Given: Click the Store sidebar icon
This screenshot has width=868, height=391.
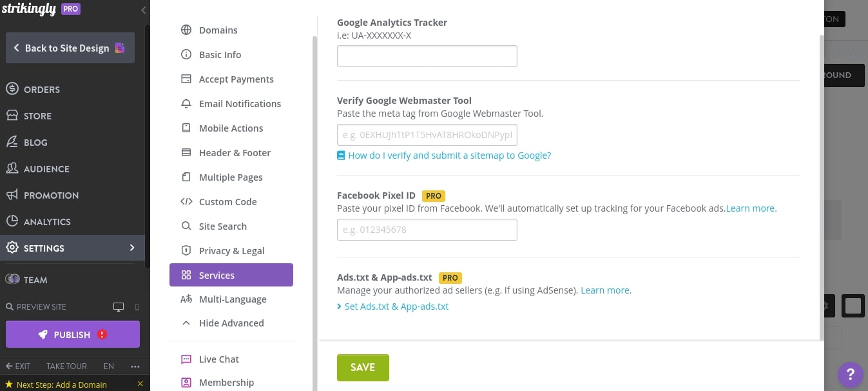Looking at the screenshot, I should click(13, 115).
